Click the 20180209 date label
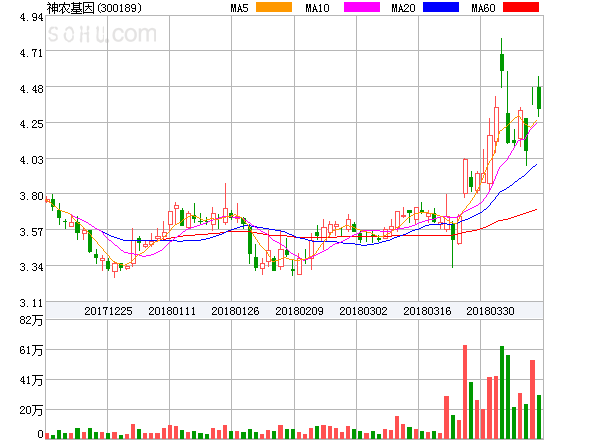This screenshot has height=440, width=600. 299,311
